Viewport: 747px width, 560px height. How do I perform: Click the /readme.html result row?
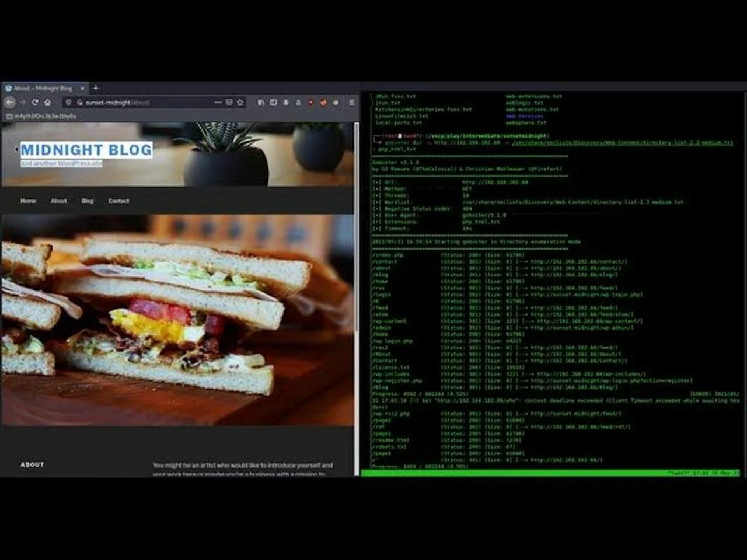[447, 440]
